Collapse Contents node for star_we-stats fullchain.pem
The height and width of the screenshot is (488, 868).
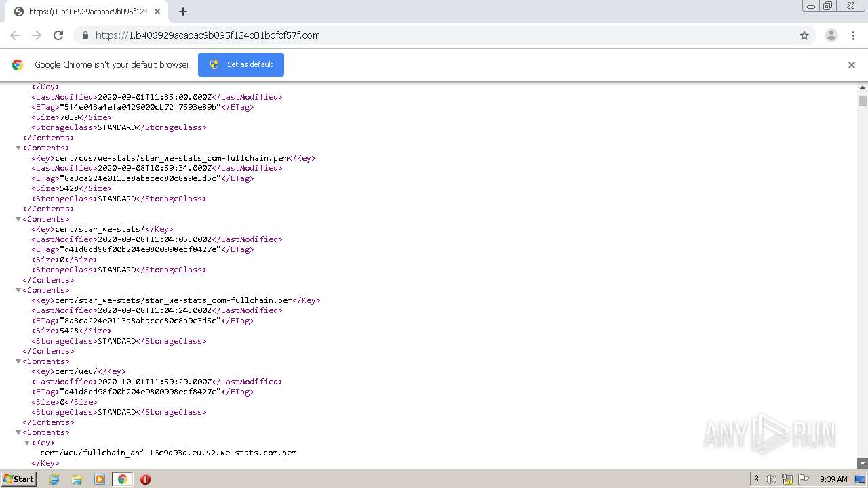pos(18,290)
